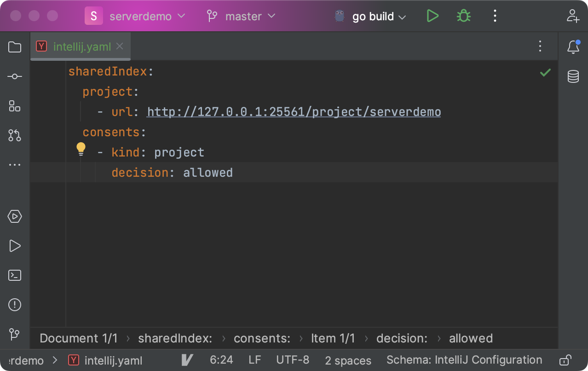
Task: Click the intention actions lightbulb
Action: (81, 149)
